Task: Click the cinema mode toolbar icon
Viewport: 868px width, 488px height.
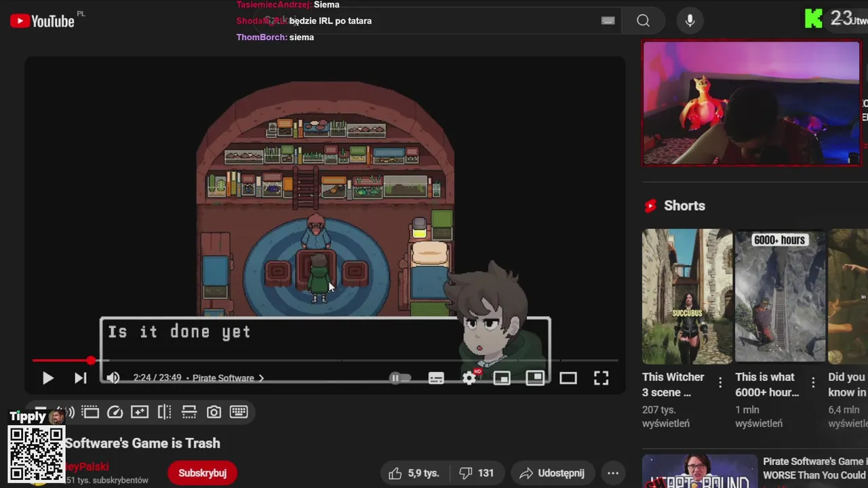Action: 90,412
